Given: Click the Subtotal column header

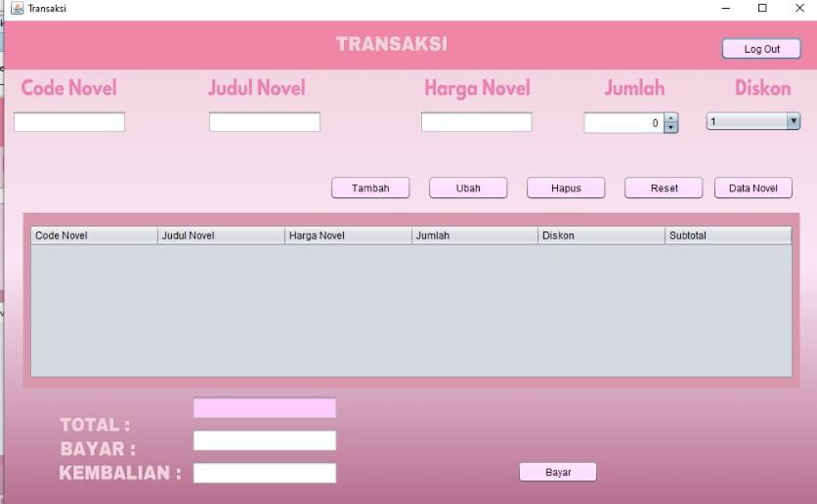Looking at the screenshot, I should [728, 235].
